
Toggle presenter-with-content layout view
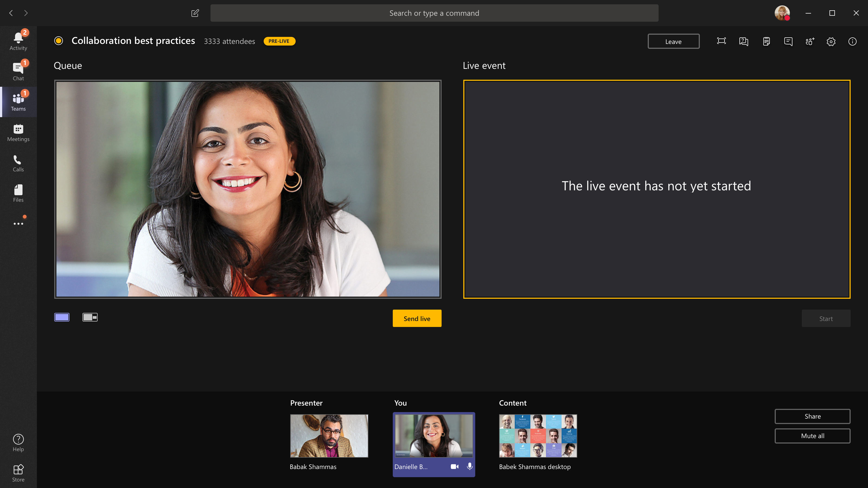tap(90, 316)
